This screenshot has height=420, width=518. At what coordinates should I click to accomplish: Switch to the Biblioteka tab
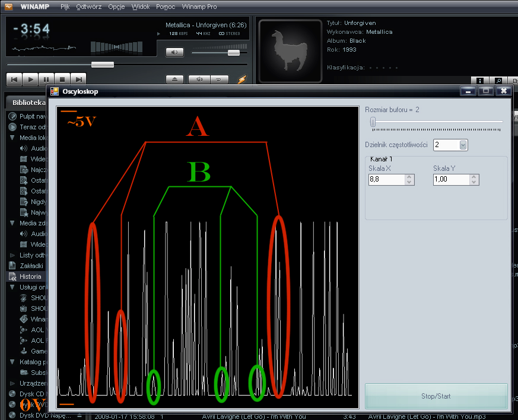pos(28,103)
